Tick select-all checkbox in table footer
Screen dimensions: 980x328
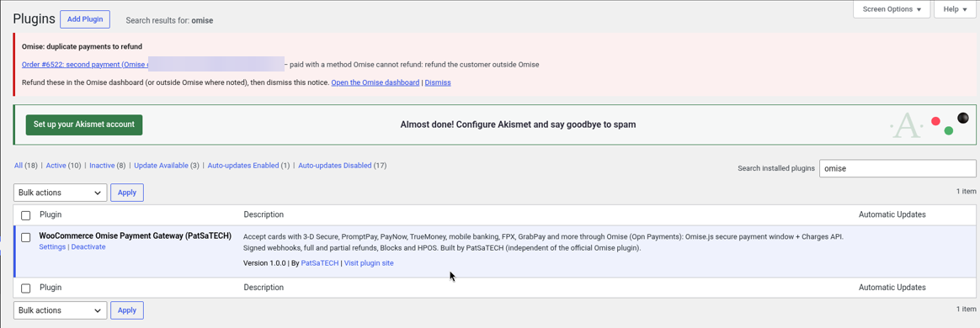(25, 288)
